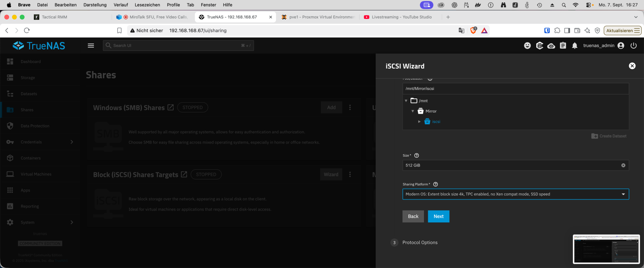Viewport: 644px width, 268px height.
Task: Open the Brave Wallet icon
Action: tap(577, 30)
